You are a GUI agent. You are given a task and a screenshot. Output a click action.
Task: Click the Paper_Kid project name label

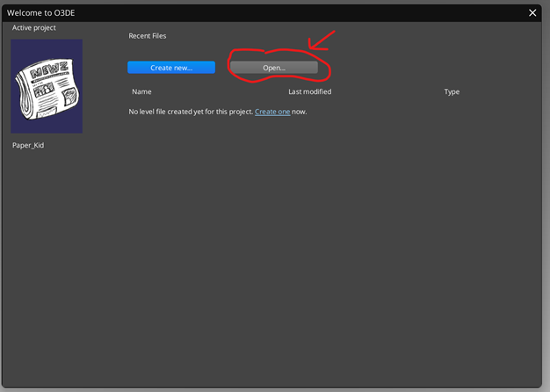(x=28, y=145)
